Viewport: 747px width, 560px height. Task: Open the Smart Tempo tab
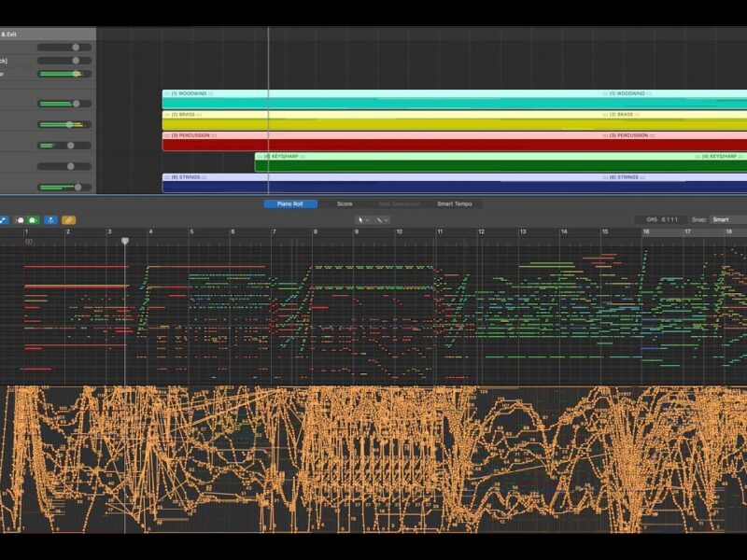click(x=455, y=203)
